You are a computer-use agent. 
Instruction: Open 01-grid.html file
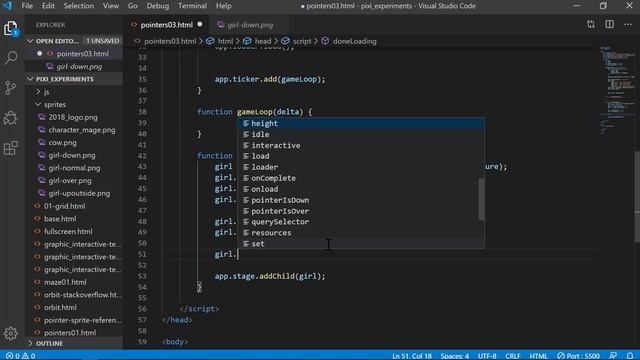64,206
